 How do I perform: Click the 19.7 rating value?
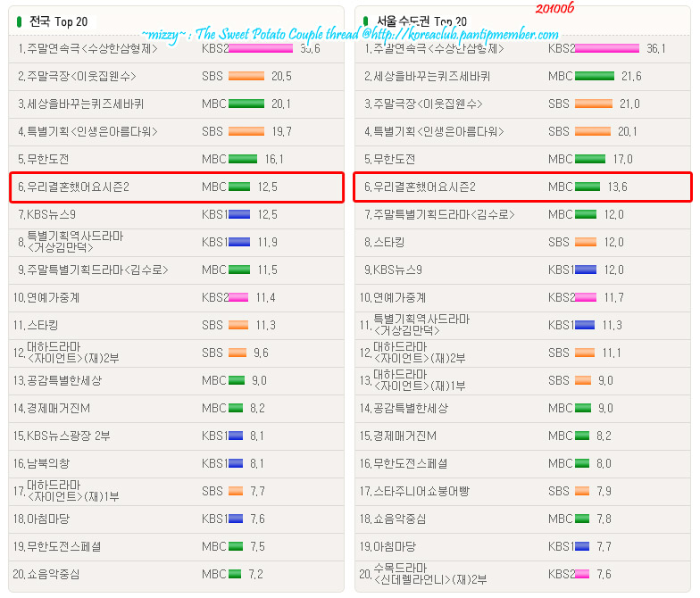[282, 132]
